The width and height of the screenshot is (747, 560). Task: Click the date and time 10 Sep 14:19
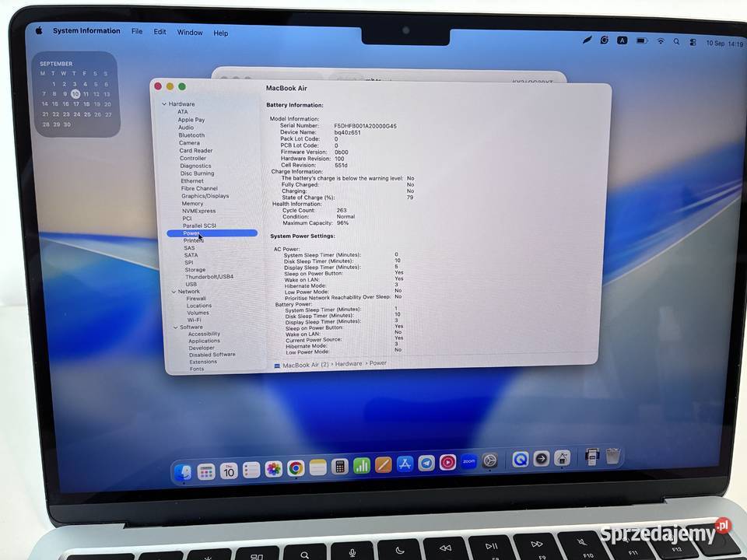click(x=724, y=44)
